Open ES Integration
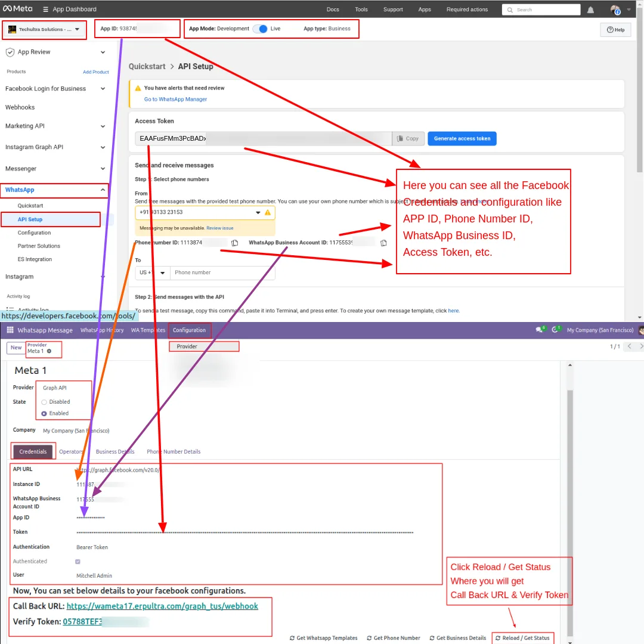Screen dimensions: 644x644 coord(35,259)
